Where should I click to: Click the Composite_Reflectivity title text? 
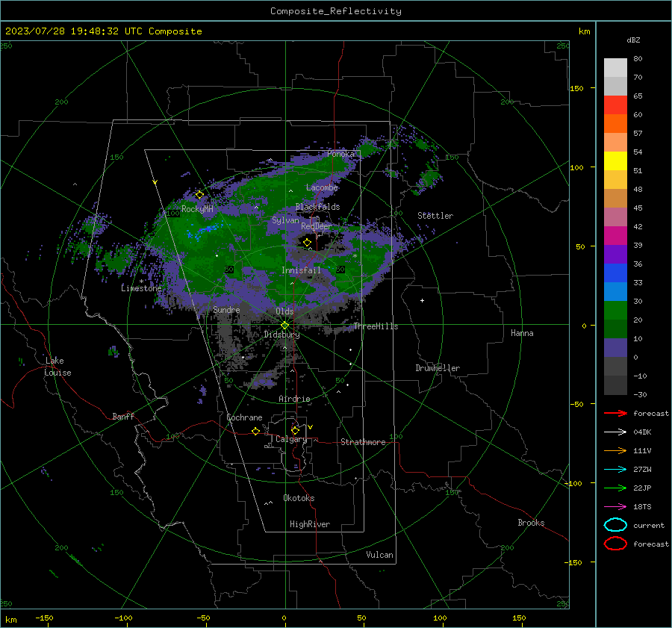pyautogui.click(x=336, y=11)
